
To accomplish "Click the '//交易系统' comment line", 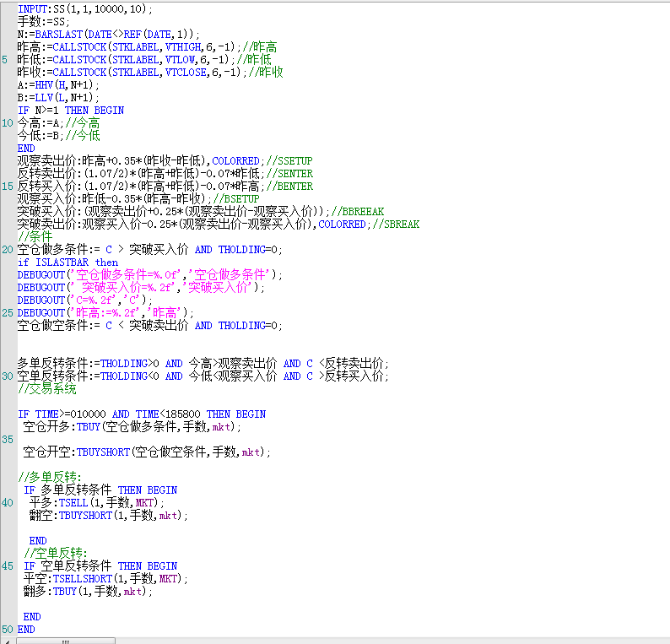I will coord(47,389).
